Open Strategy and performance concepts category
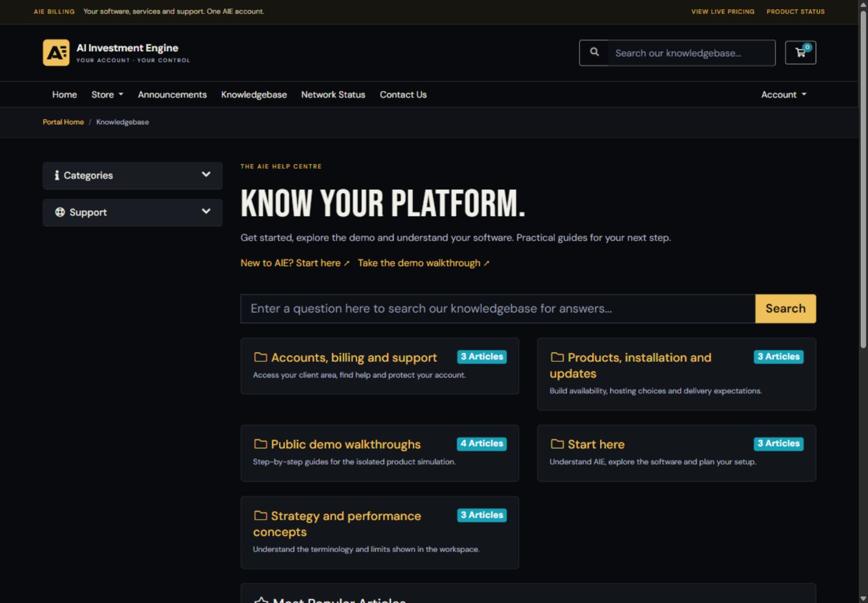The width and height of the screenshot is (868, 603). point(337,524)
